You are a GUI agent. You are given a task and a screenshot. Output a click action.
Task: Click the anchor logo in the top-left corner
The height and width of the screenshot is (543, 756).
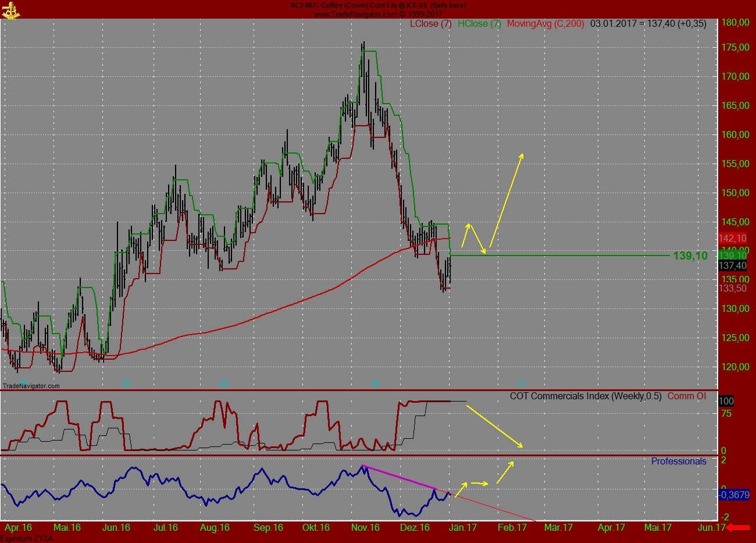click(x=12, y=10)
